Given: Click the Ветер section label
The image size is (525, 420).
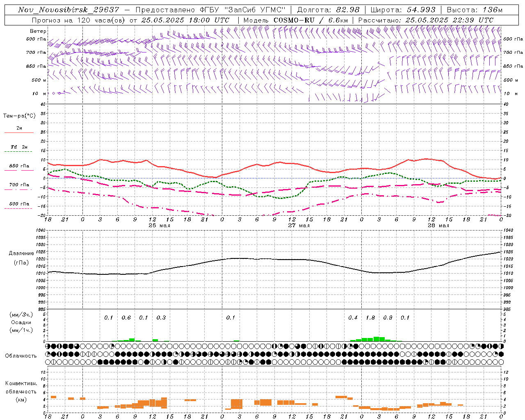Looking at the screenshot, I should (38, 31).
